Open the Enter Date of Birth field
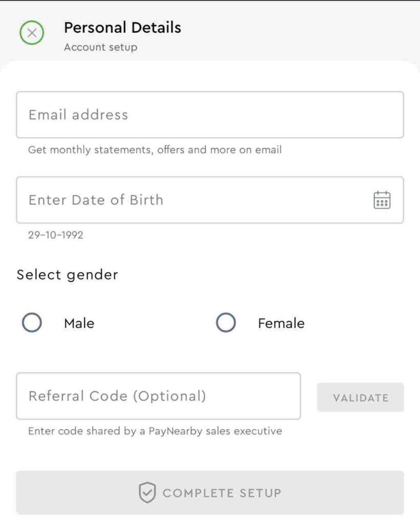Screen dimensions: 420x524 [x=210, y=200]
